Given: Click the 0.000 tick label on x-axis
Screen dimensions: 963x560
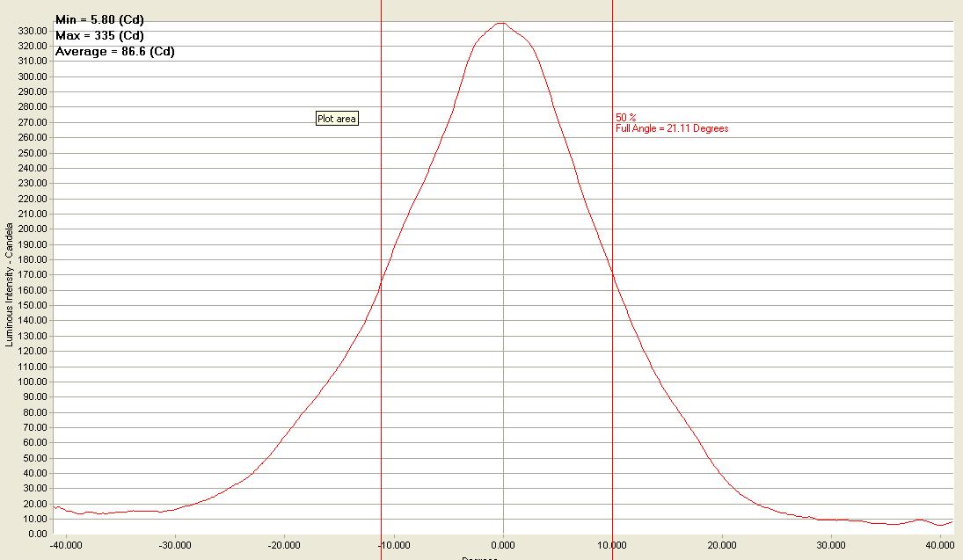Looking at the screenshot, I should [503, 544].
